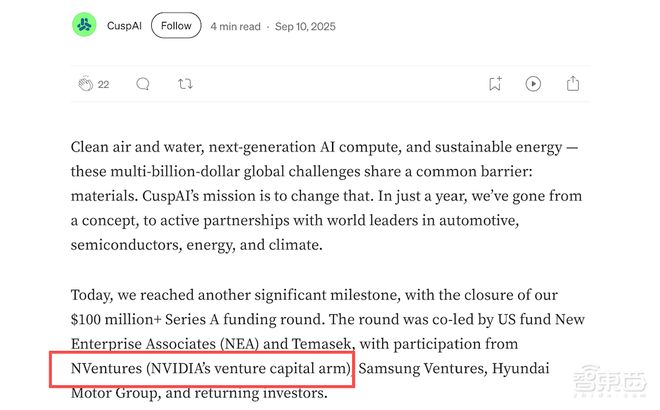Image resolution: width=660 pixels, height=410 pixels.
Task: Click the Hyundai text in the paragraph
Action: (x=521, y=368)
